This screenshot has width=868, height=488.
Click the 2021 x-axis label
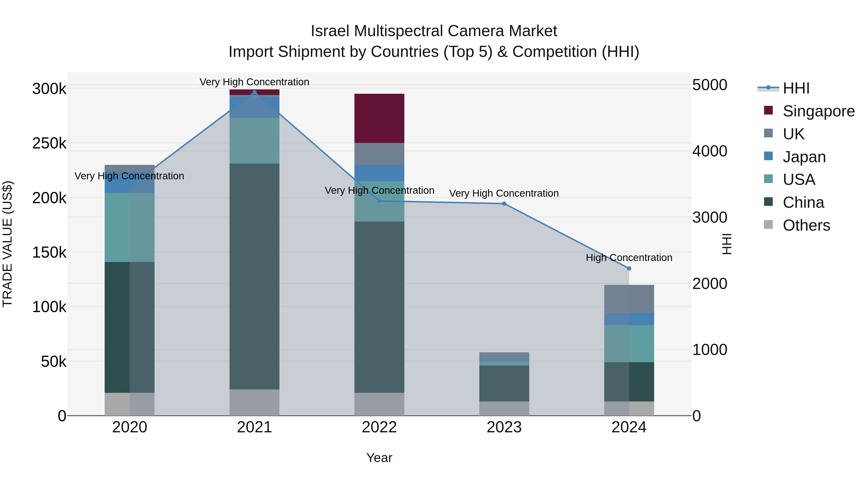pos(254,427)
